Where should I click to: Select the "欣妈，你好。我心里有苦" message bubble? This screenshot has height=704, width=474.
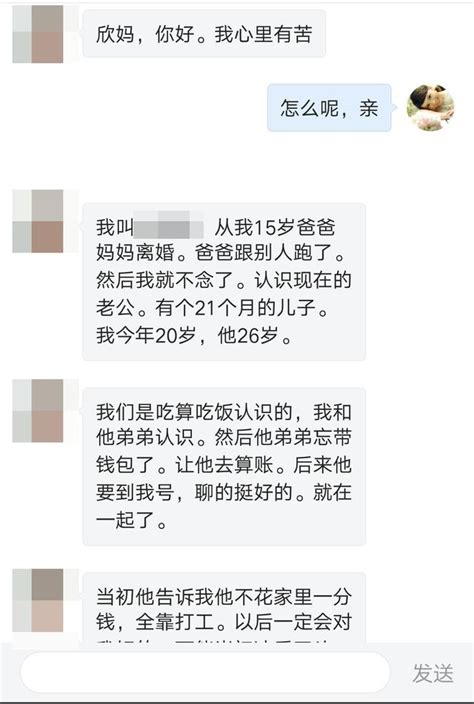(204, 34)
